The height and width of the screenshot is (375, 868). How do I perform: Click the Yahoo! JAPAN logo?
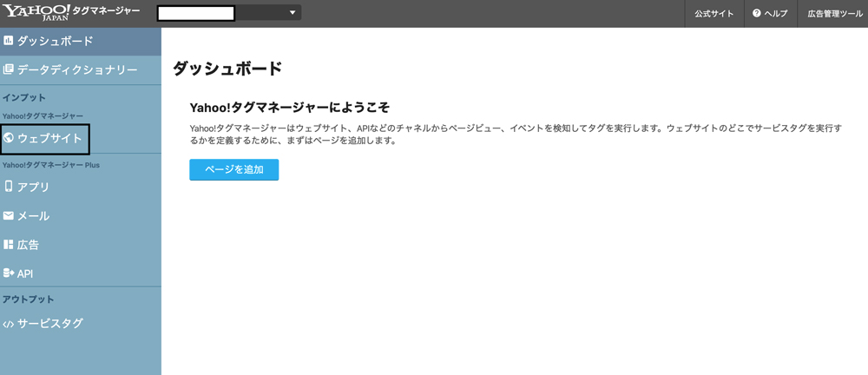pos(36,11)
